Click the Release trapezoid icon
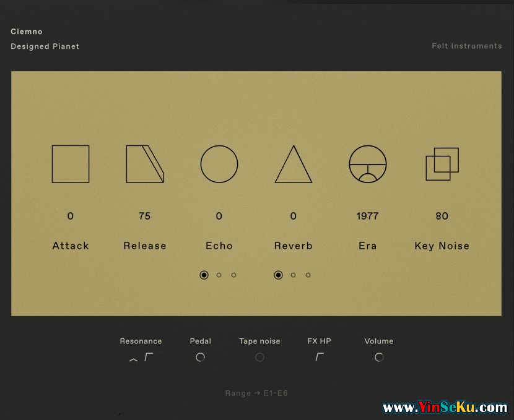The height and width of the screenshot is (420, 514). click(144, 164)
